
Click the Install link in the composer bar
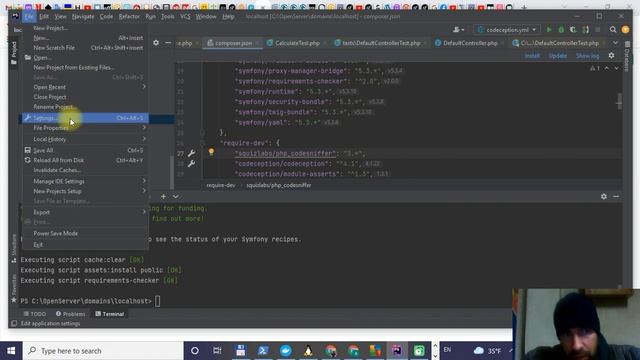(532, 56)
